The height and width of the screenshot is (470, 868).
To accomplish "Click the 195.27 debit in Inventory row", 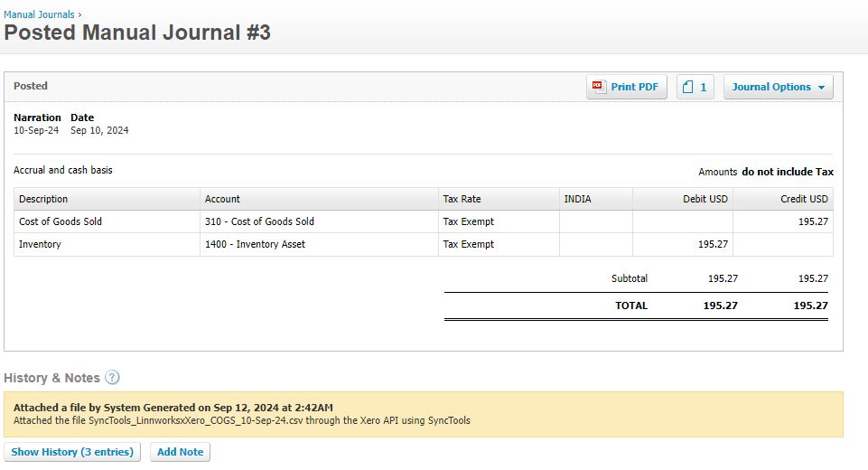I will click(x=683, y=244).
